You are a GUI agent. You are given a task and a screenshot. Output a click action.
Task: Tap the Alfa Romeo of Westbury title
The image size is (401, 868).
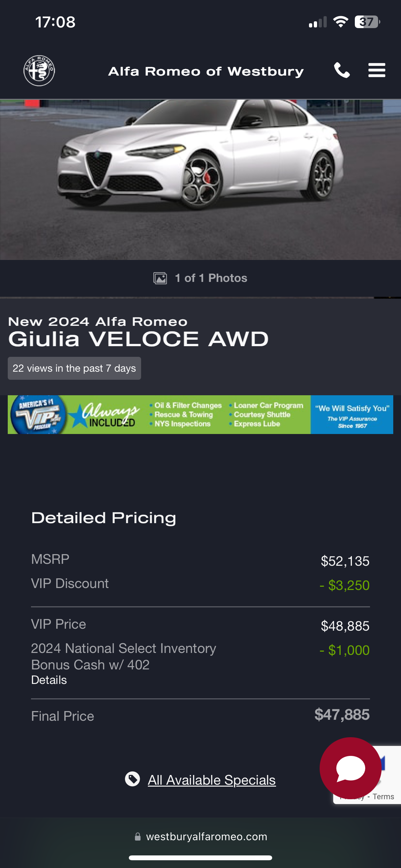(x=206, y=71)
